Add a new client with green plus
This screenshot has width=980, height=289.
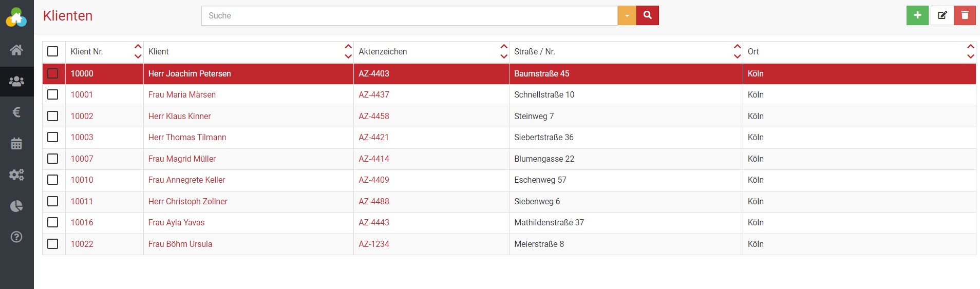[x=917, y=15]
